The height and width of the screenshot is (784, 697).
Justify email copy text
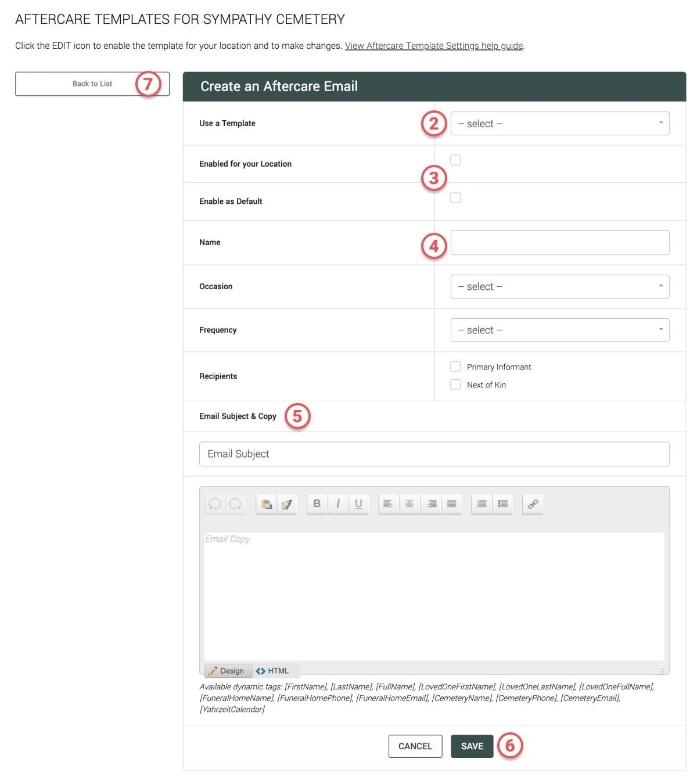point(451,504)
